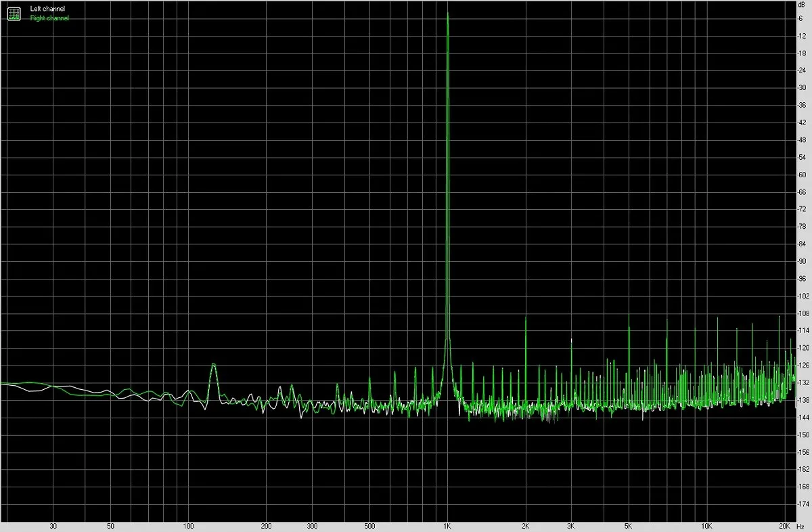Click the "-42" dB axis value

coord(802,123)
